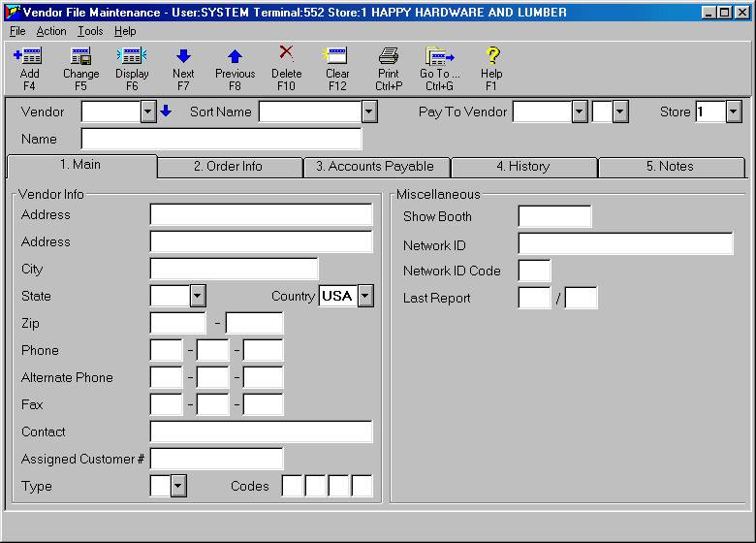756x543 pixels.
Task: Click the Help question mark icon
Action: click(x=491, y=56)
